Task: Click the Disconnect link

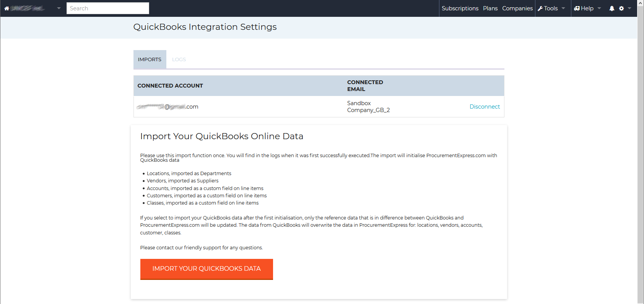Action: [485, 107]
